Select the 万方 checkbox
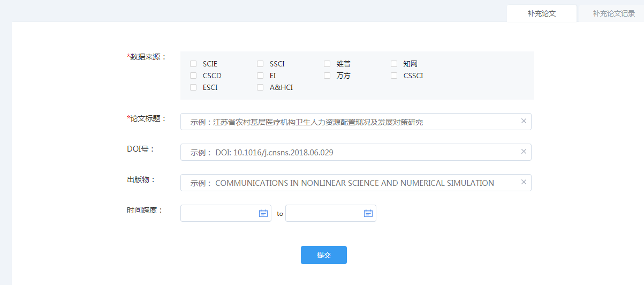 (327, 76)
